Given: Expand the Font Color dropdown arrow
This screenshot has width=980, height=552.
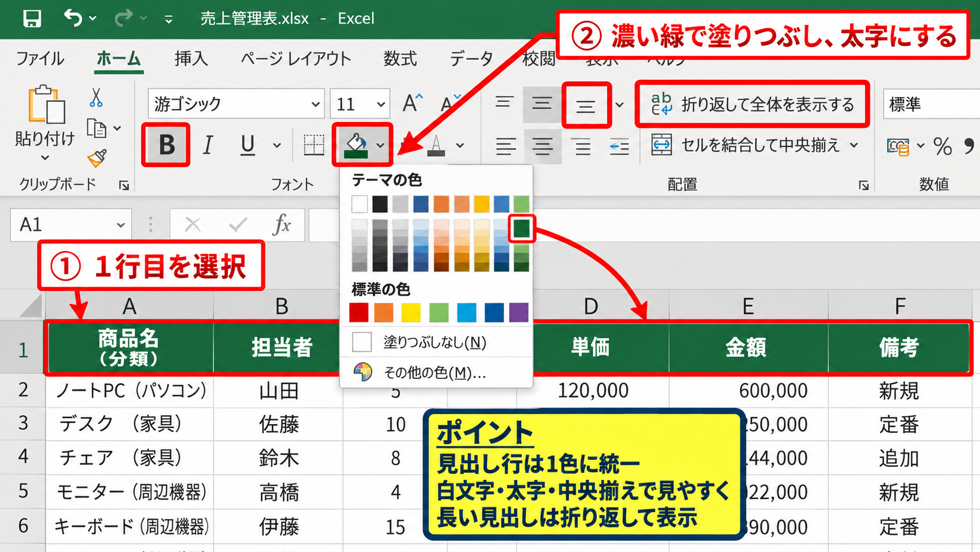Looking at the screenshot, I should [460, 145].
